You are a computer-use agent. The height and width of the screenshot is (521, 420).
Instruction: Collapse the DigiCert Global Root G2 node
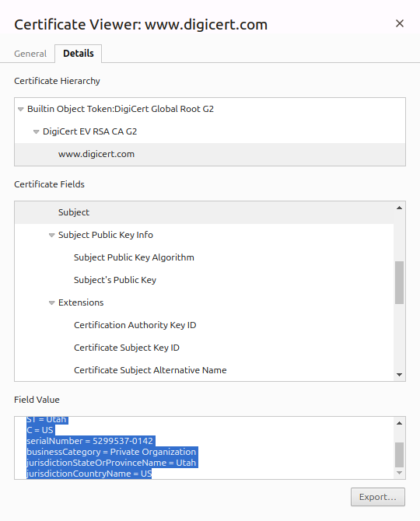[x=20, y=109]
